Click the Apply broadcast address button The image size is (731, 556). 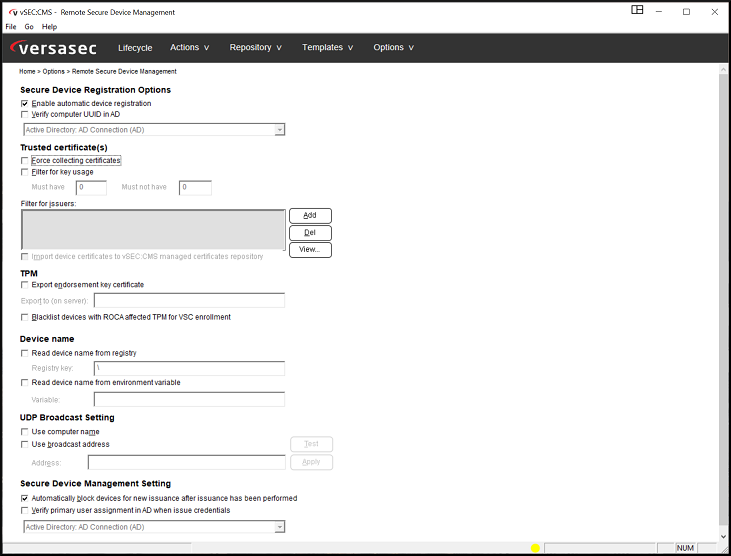(x=311, y=462)
